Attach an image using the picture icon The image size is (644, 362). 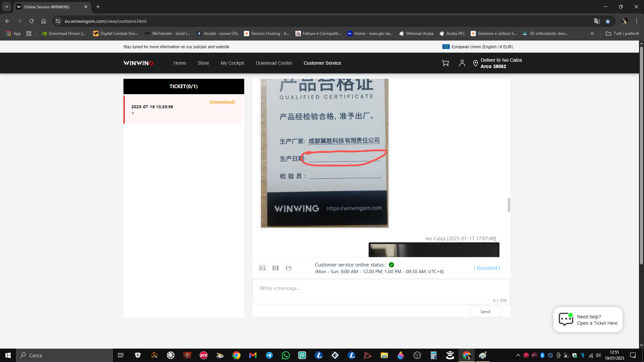tap(262, 268)
